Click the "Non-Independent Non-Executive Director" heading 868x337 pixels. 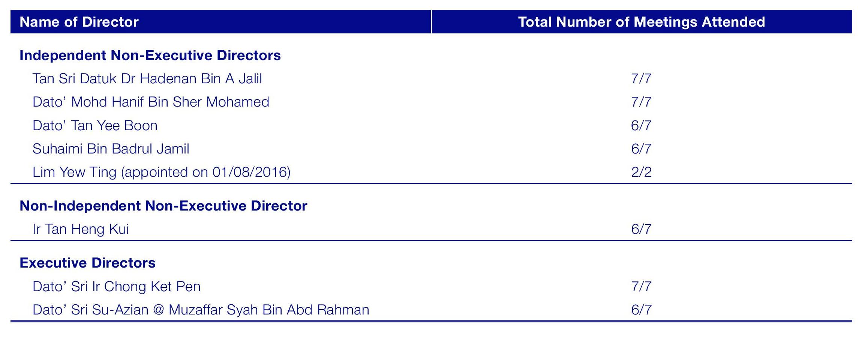click(163, 206)
